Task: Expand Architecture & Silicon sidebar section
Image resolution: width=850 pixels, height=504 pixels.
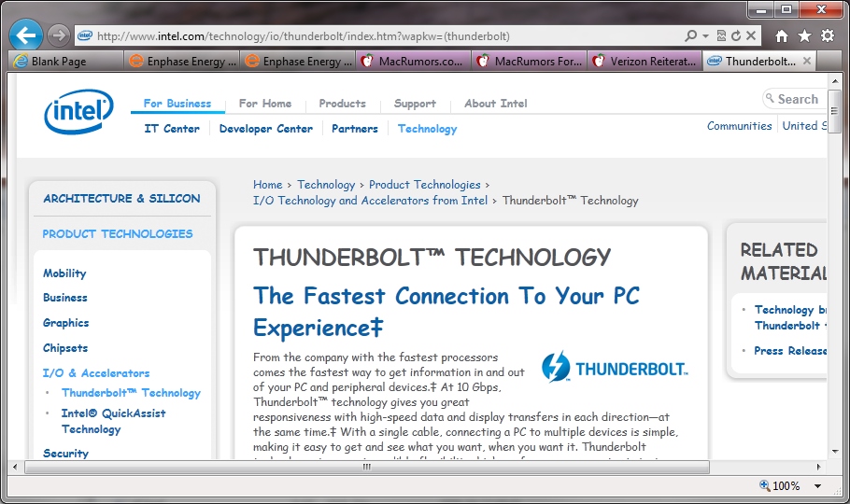Action: (x=121, y=199)
